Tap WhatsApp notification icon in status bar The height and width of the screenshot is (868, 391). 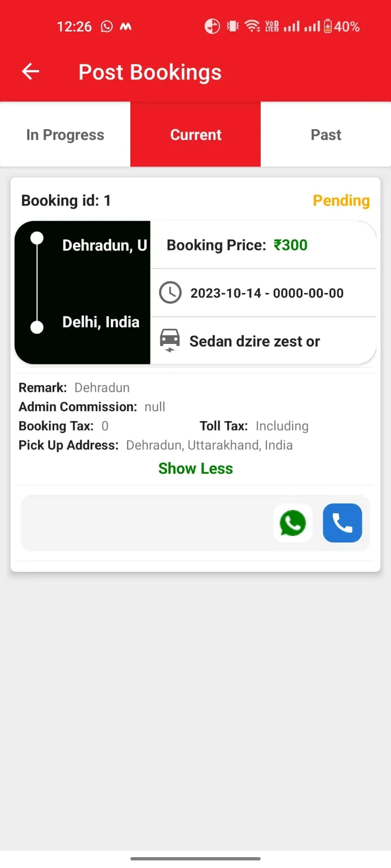(x=107, y=27)
